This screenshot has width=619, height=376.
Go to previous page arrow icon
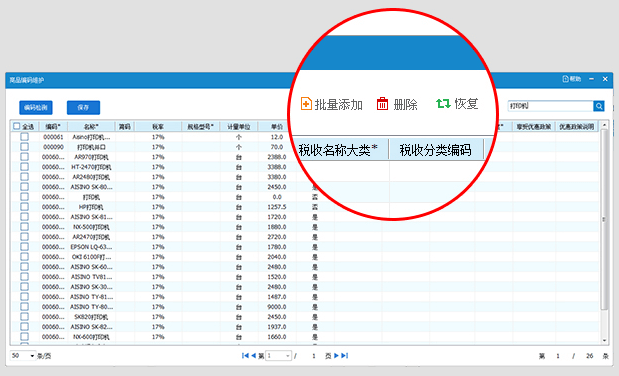pos(253,355)
